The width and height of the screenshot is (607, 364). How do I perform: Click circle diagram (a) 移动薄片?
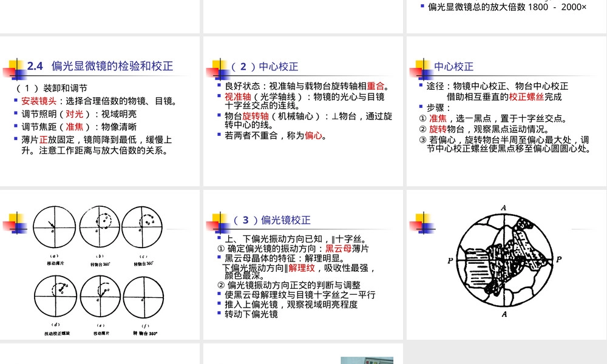point(54,227)
